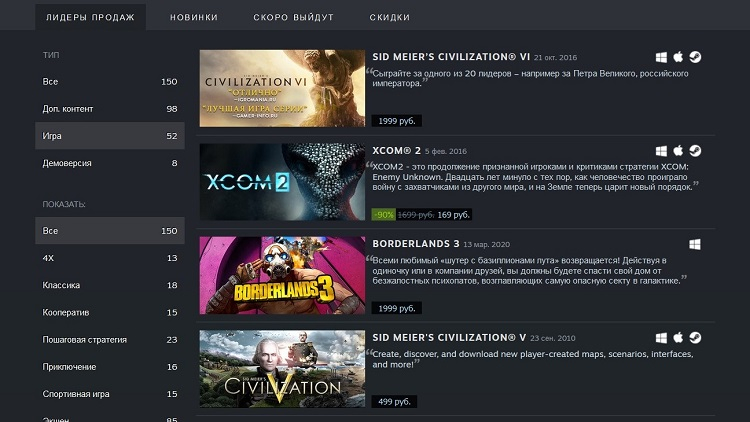
Task: Click Sid Meier's Civilization VI title
Action: pyautogui.click(x=451, y=57)
